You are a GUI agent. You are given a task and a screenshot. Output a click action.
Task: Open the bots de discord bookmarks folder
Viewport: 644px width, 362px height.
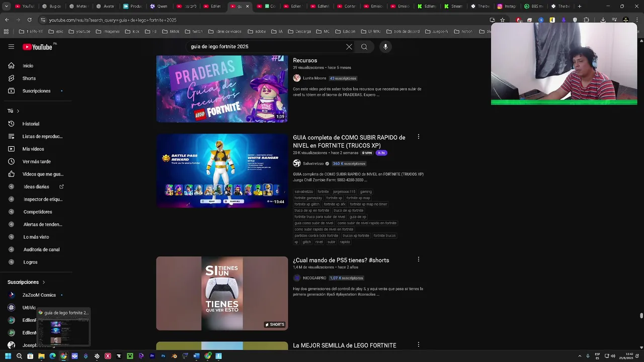(403, 31)
